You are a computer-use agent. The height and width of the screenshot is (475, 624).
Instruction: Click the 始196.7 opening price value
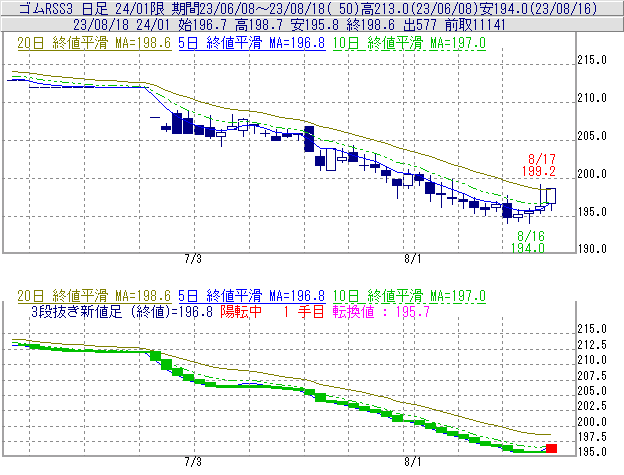pyautogui.click(x=203, y=25)
